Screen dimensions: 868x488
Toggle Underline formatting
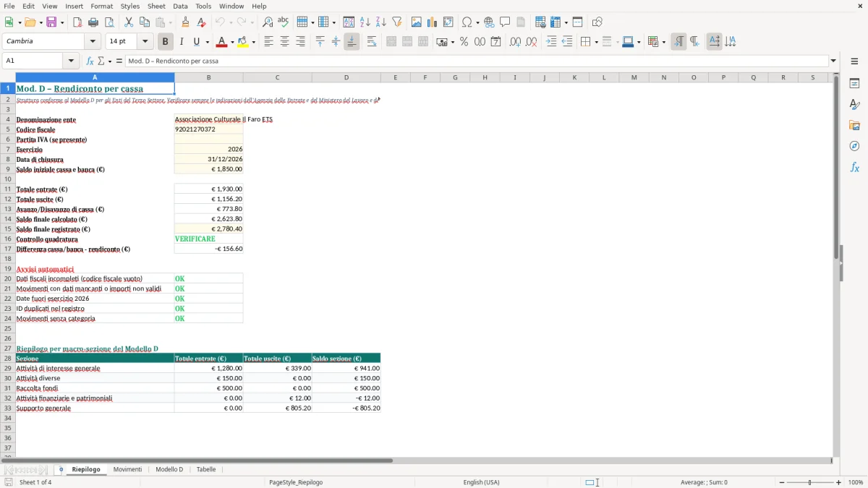(x=197, y=42)
